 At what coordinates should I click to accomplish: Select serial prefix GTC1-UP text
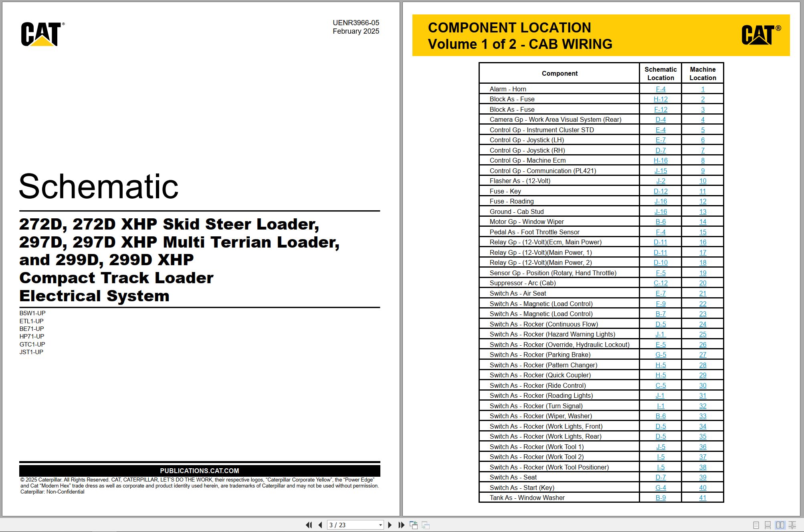tap(32, 344)
